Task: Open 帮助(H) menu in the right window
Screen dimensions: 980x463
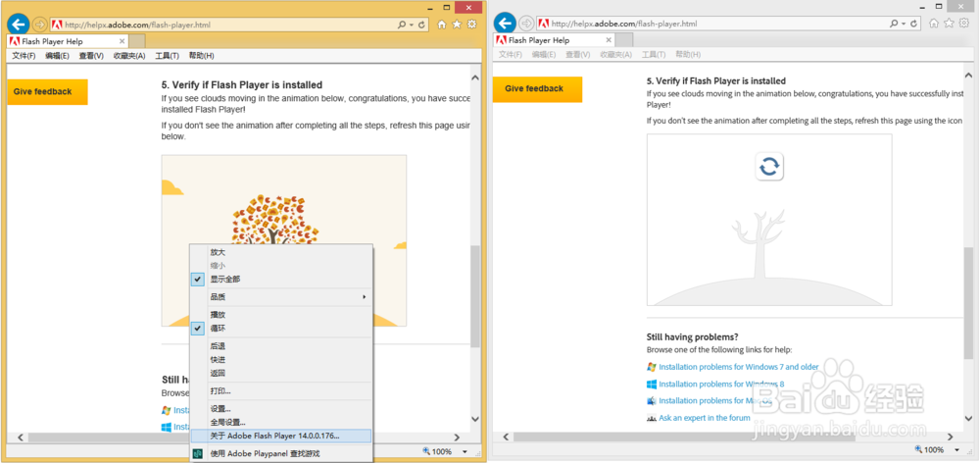Action: (x=688, y=54)
